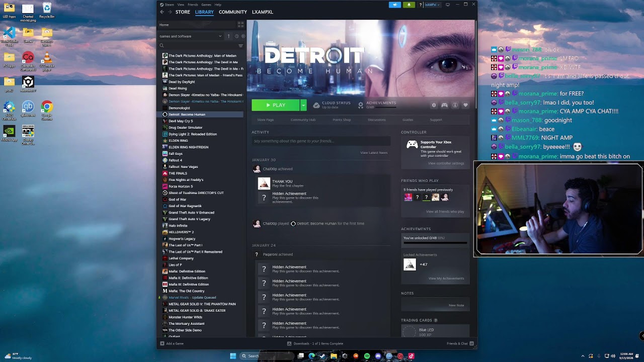Click the Home button in library sidebar
This screenshot has width=644, height=362.
(x=197, y=25)
